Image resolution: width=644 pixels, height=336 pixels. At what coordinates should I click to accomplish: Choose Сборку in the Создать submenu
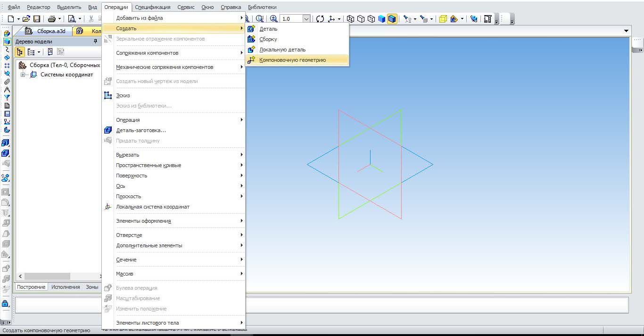click(297, 39)
